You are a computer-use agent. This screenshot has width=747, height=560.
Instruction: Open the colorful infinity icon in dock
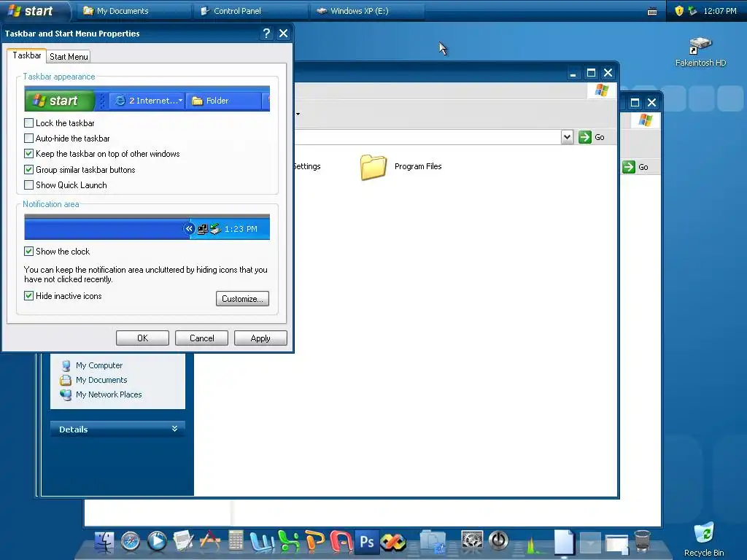click(393, 542)
